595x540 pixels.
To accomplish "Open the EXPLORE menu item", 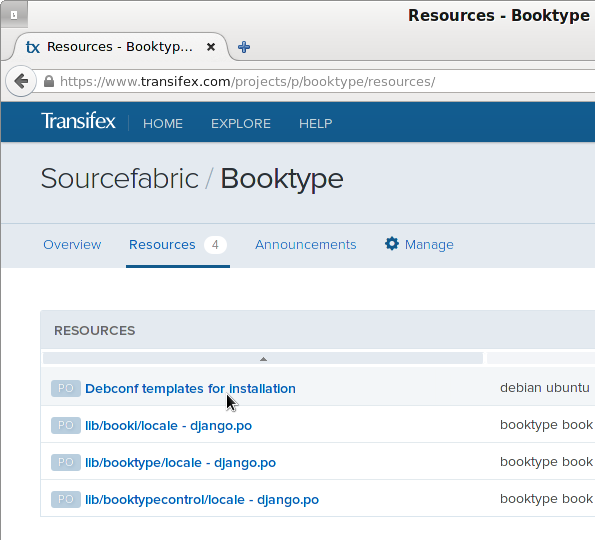I will pyautogui.click(x=241, y=124).
